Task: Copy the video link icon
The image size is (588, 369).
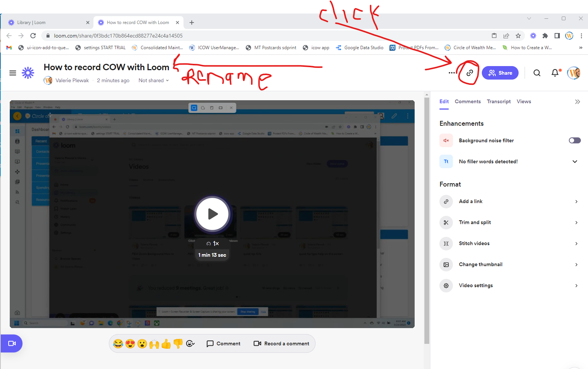Action: pyautogui.click(x=469, y=73)
